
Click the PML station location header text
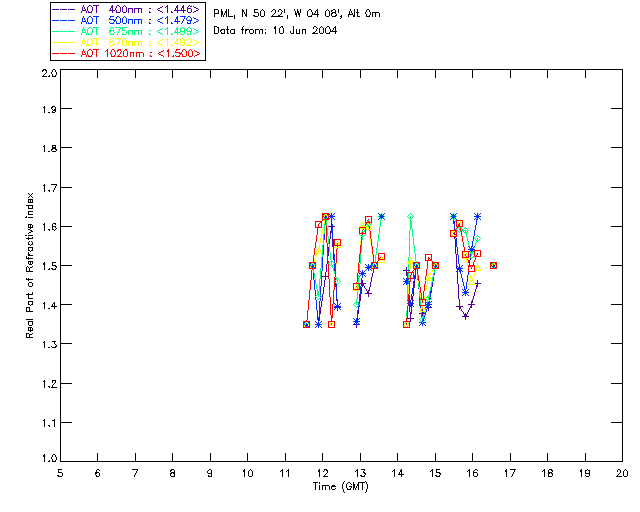[297, 14]
